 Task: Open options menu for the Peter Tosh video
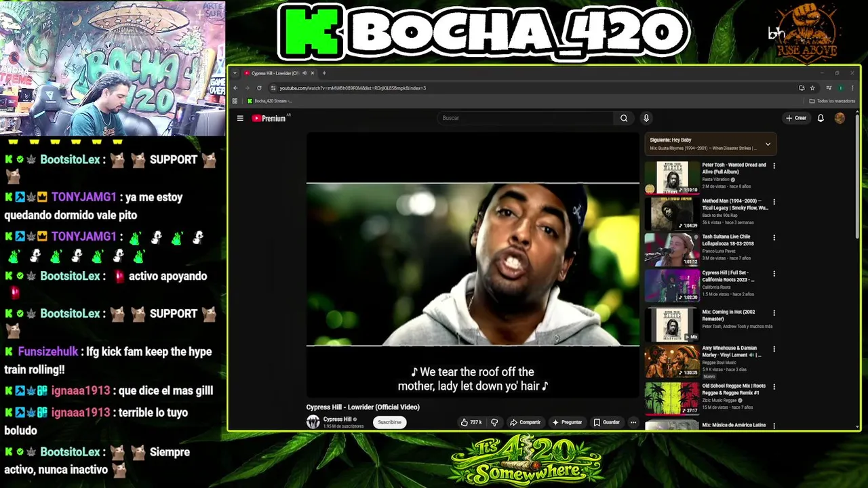pos(774,166)
